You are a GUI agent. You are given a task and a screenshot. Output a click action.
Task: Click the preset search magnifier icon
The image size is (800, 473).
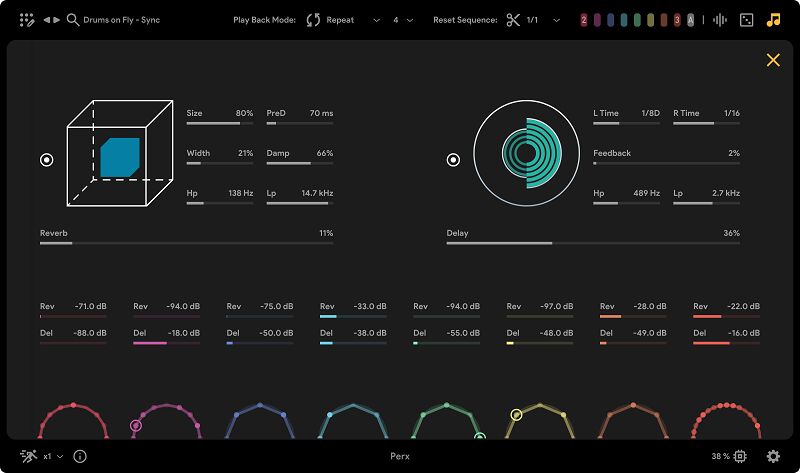click(73, 19)
